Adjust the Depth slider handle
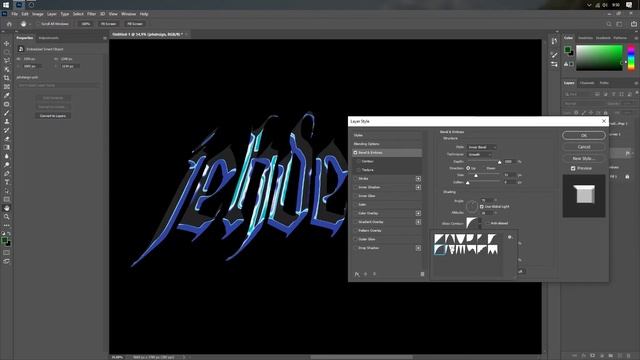640x360 pixels. tap(499, 162)
